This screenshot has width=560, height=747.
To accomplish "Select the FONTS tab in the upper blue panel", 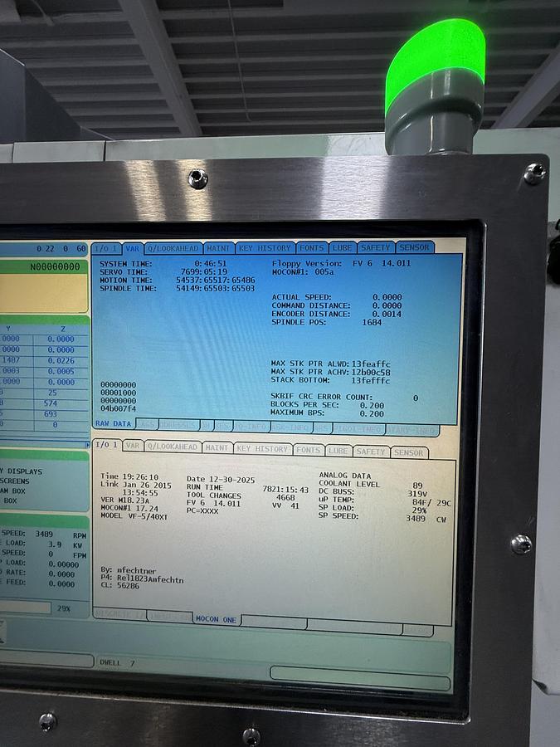I will click(311, 247).
